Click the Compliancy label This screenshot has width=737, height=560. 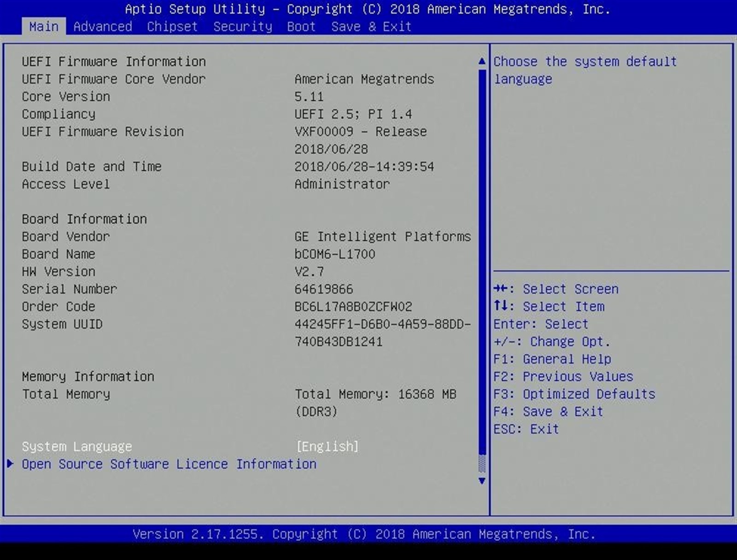pyautogui.click(x=58, y=114)
